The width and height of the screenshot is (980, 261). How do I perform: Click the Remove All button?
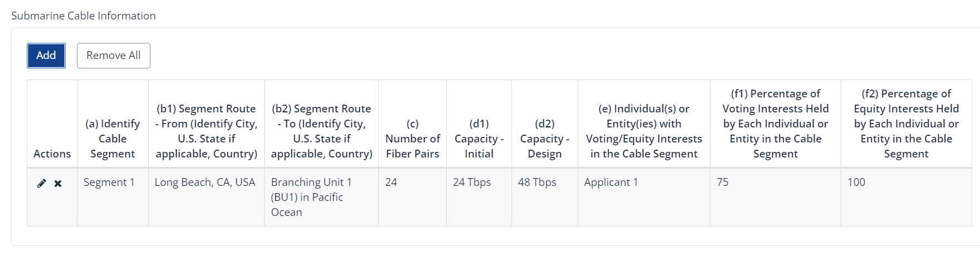(x=113, y=56)
